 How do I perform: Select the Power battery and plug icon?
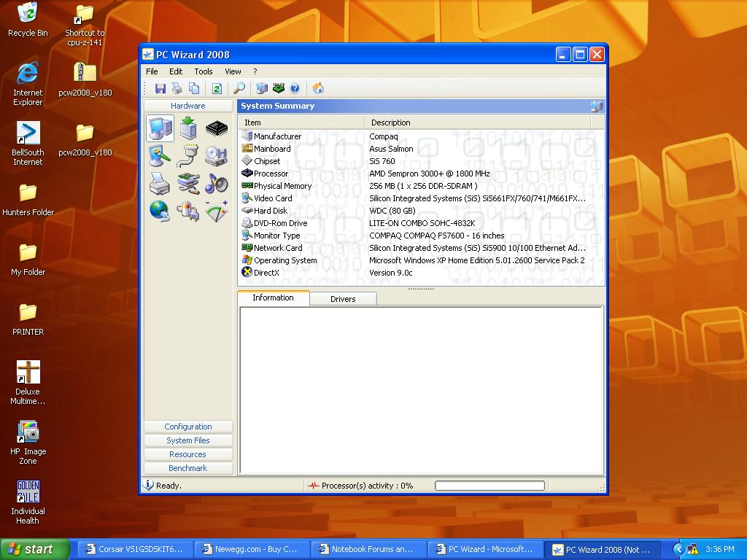pos(189,211)
